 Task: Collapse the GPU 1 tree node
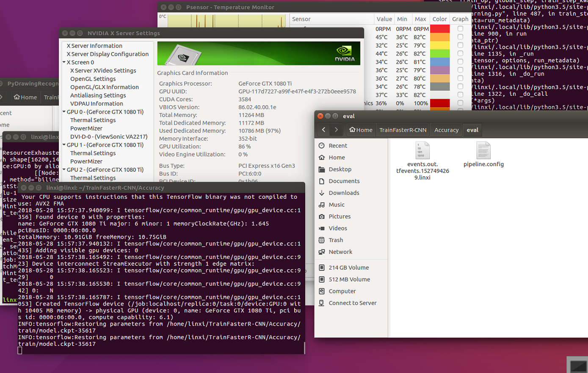tap(64, 145)
